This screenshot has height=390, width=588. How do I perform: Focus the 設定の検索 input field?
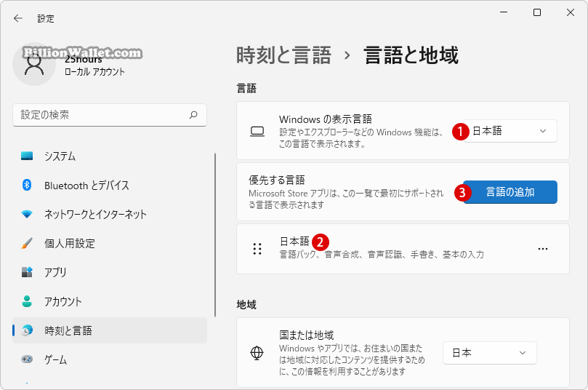pos(110,115)
